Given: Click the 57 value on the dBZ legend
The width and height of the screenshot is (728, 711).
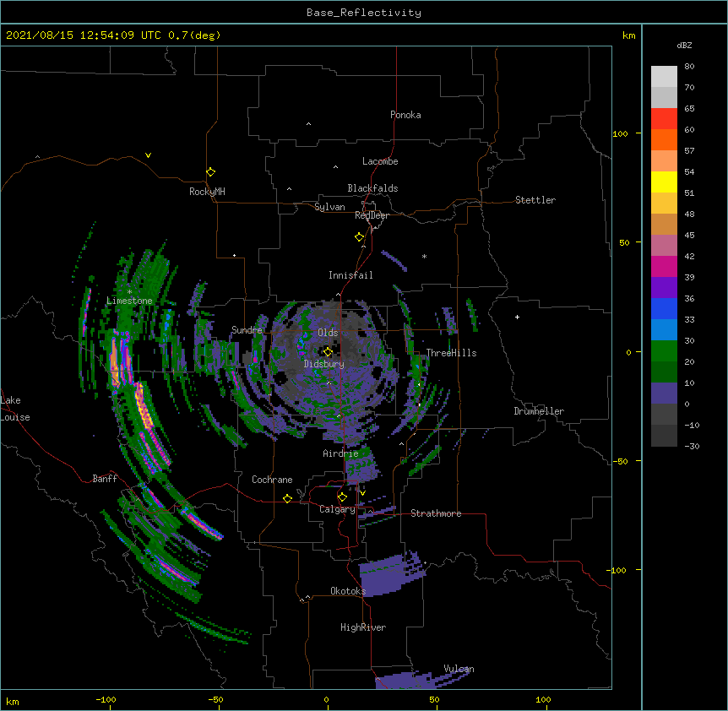Looking at the screenshot, I should coord(689,151).
